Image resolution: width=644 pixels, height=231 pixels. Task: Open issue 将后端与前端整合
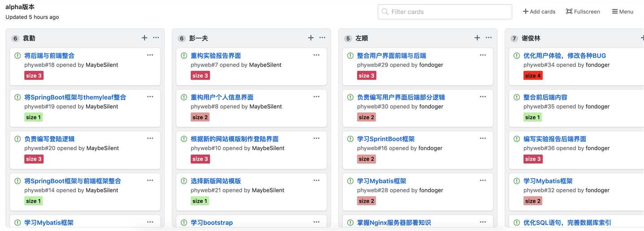point(49,56)
